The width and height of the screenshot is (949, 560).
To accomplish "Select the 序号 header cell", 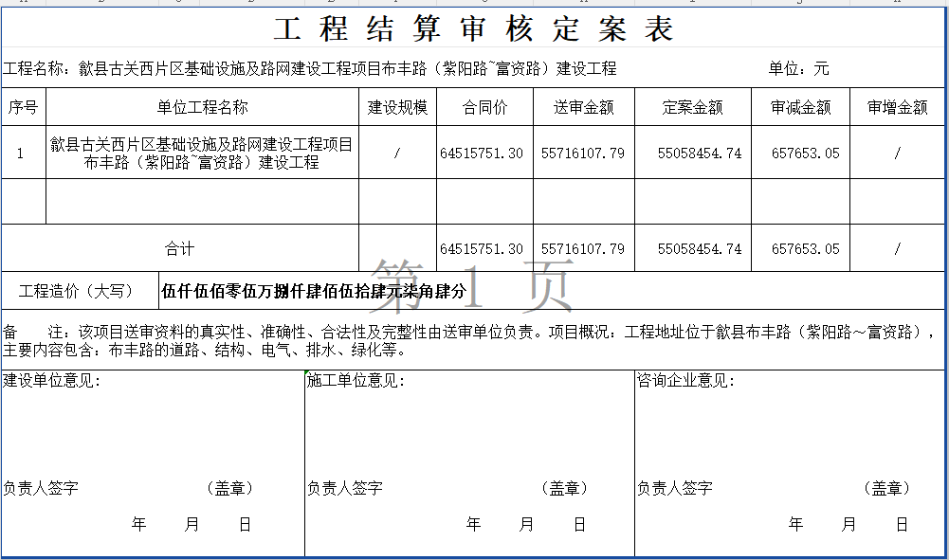I will pos(23,108).
